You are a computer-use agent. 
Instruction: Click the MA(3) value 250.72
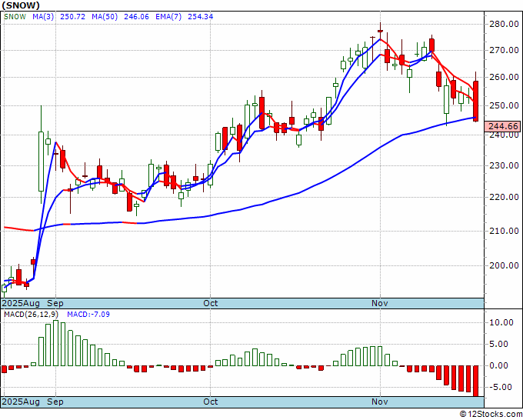tap(73, 17)
